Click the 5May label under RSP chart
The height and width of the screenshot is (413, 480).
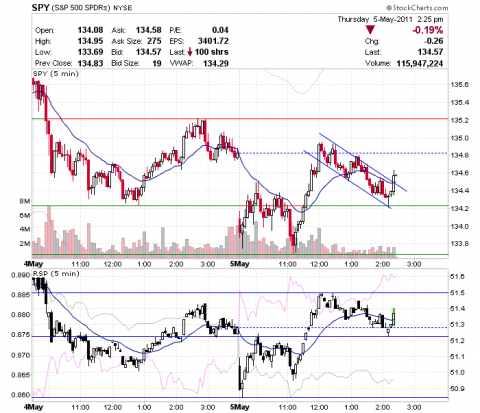point(240,407)
